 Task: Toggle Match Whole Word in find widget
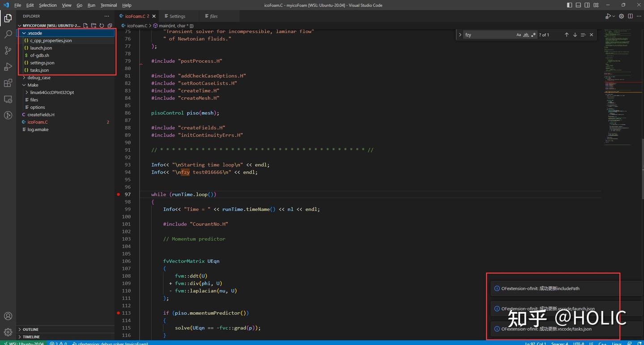526,34
